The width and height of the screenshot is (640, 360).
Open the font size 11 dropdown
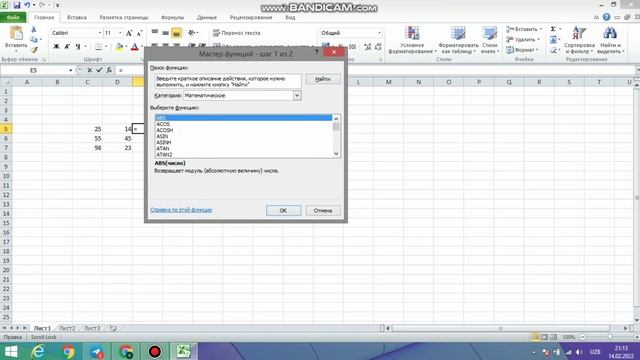pos(120,33)
